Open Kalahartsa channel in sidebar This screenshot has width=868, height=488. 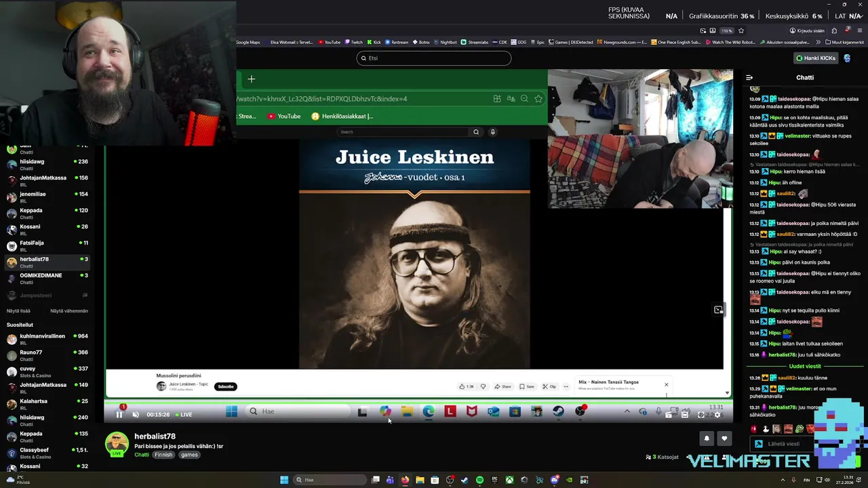(47, 404)
